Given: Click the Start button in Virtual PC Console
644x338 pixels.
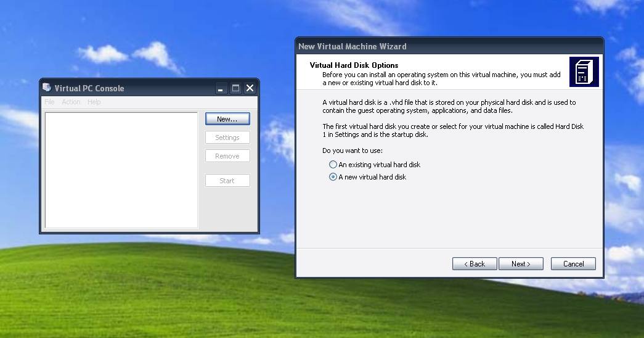Looking at the screenshot, I should (x=227, y=181).
